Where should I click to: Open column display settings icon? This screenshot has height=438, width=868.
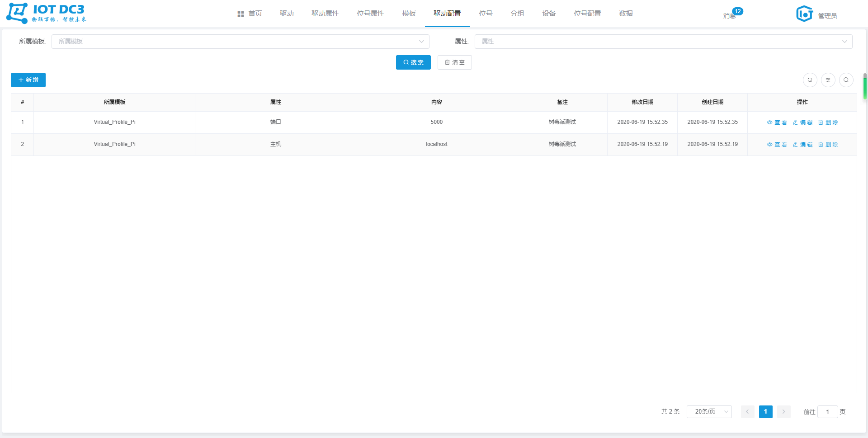[828, 80]
